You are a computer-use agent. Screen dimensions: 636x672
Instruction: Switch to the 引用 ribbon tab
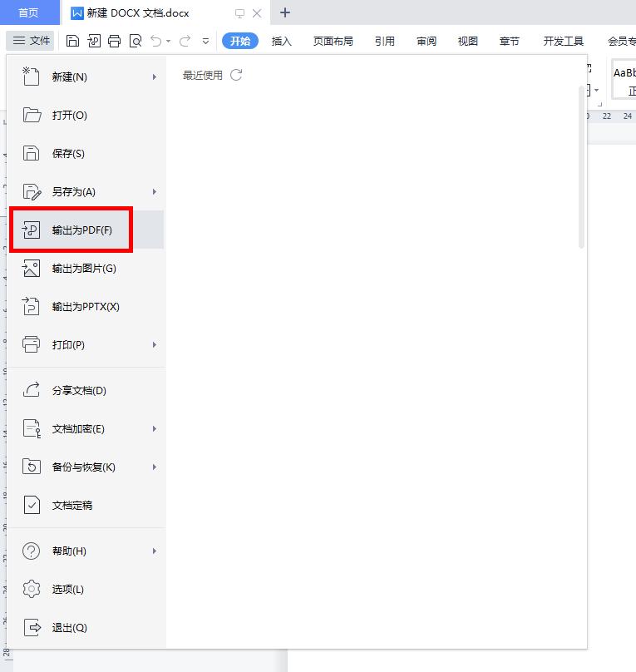pyautogui.click(x=385, y=41)
